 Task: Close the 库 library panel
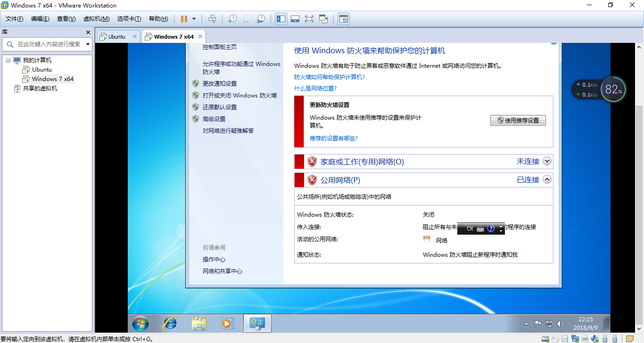88,32
